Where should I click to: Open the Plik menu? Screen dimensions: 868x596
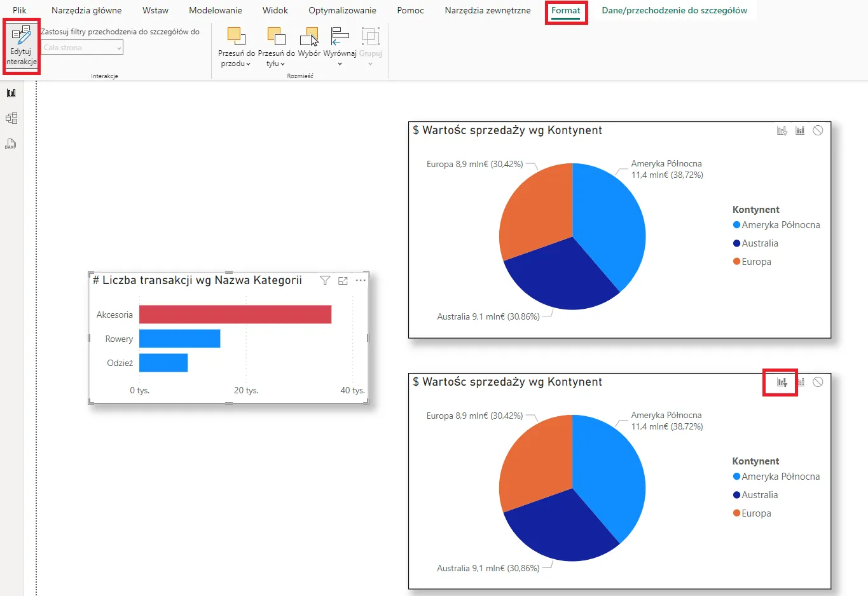pos(20,10)
